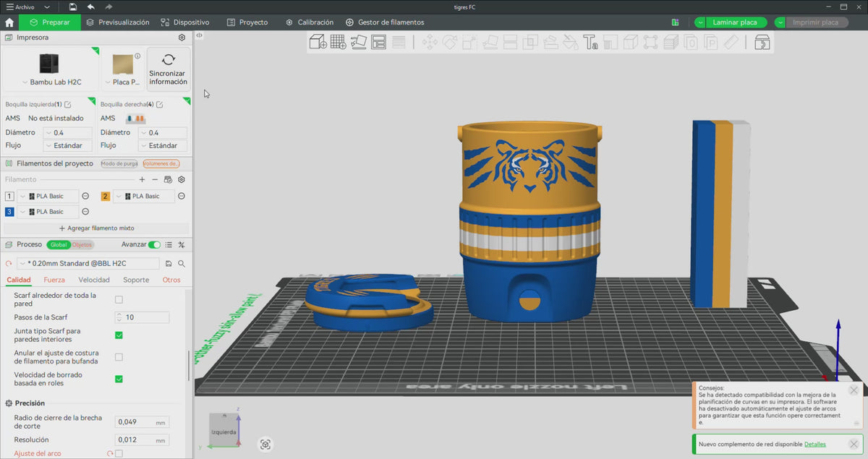Select the Lay on face tool
The image size is (868, 459).
click(490, 42)
